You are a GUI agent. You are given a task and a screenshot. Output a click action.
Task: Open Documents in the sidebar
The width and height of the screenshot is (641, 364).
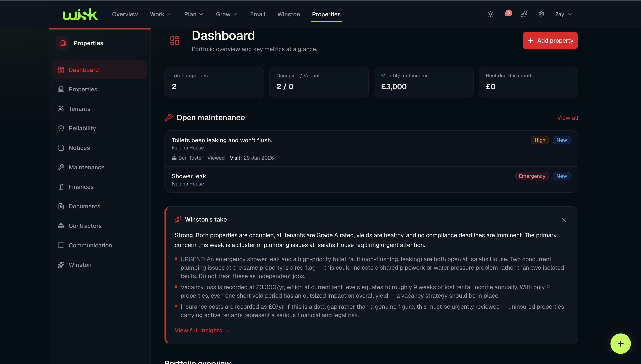tap(100, 206)
